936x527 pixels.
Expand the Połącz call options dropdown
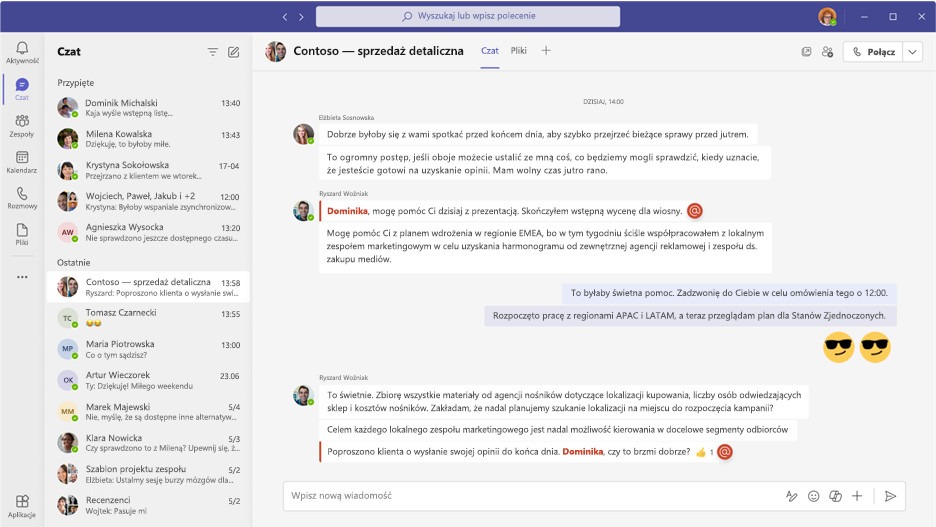click(913, 52)
